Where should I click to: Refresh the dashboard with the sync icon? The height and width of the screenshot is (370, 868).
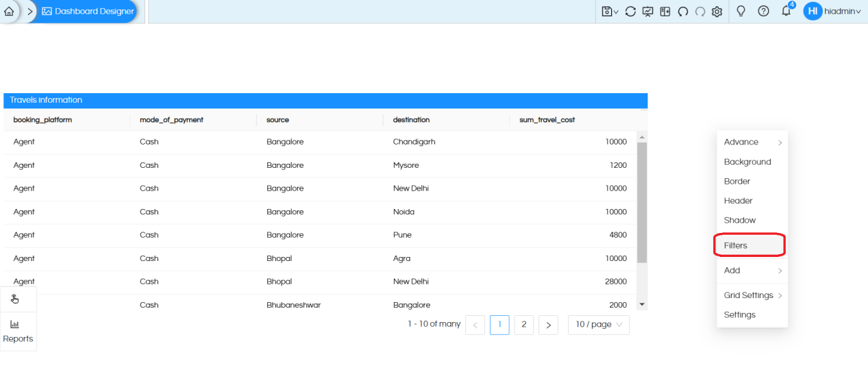coord(630,12)
